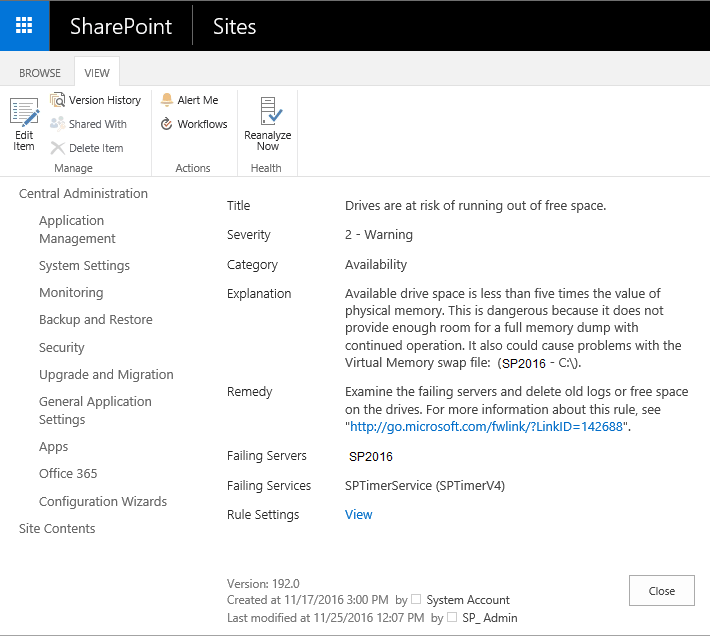
Task: Open Workflows from the Actions group
Action: [194, 124]
